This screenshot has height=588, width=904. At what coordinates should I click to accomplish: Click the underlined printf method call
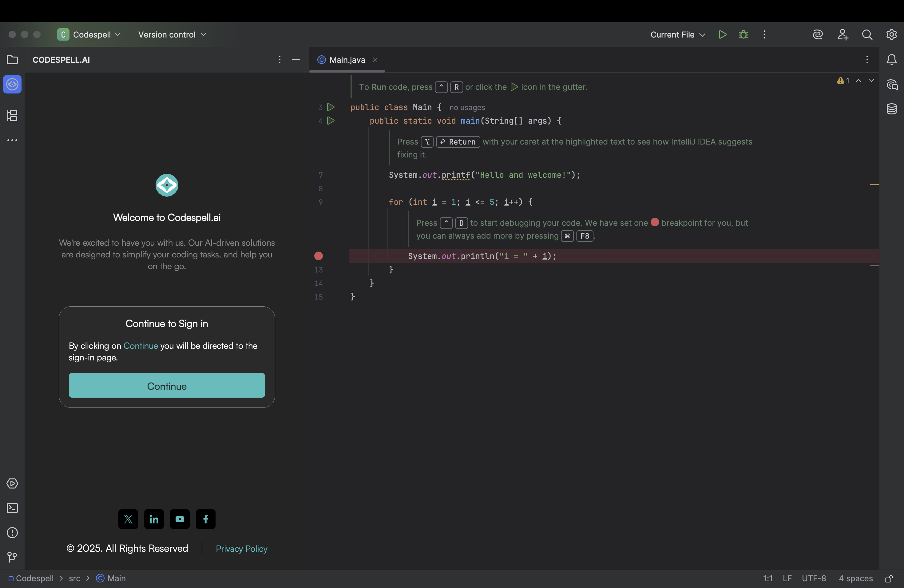tap(456, 175)
